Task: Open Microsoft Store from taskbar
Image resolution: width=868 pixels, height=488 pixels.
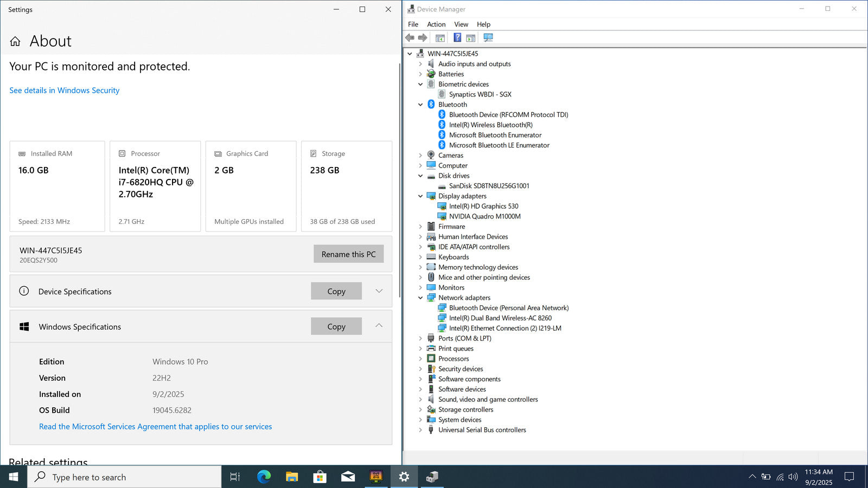Action: (x=320, y=477)
